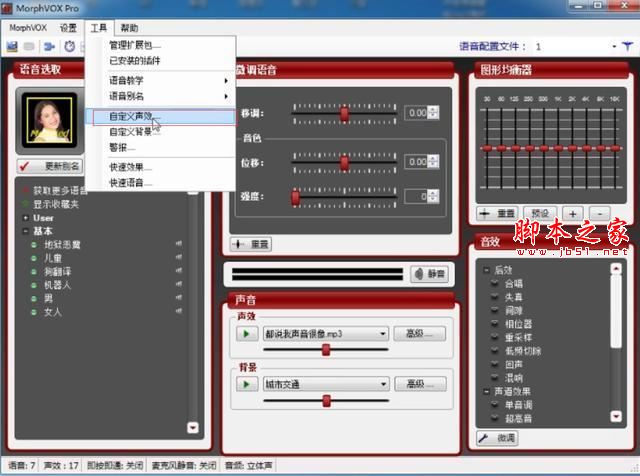Screen dimensions: 640x476
Task: Enable the 超高音 effect toggle
Action: point(495,418)
